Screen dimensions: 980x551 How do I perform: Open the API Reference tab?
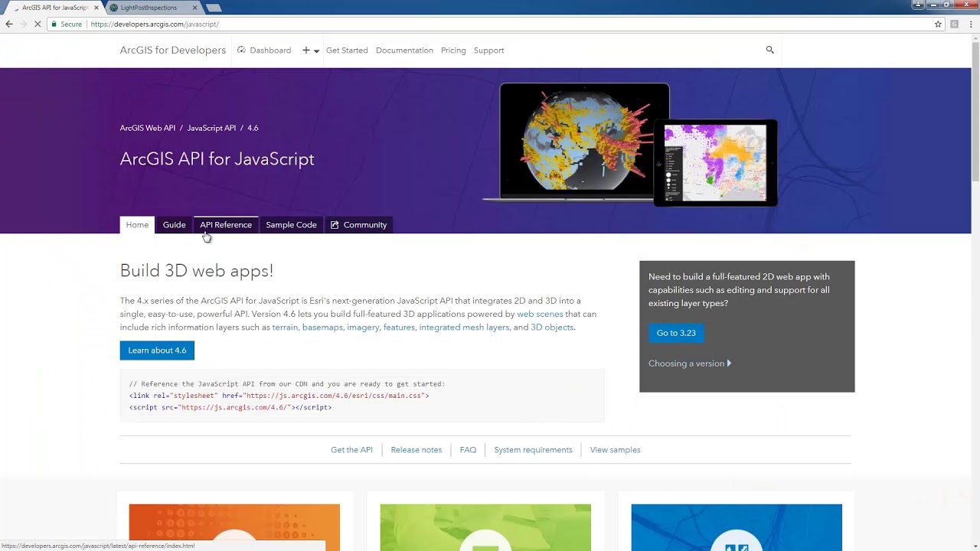tap(226, 225)
